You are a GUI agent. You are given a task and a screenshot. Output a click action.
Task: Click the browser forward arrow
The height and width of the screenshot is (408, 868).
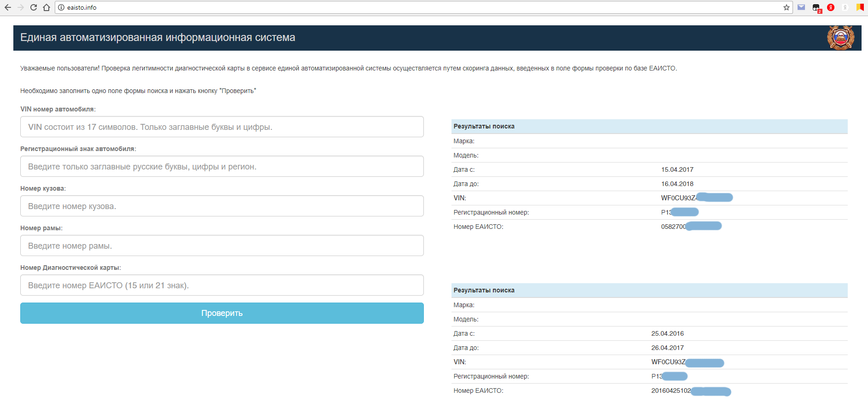coord(21,7)
